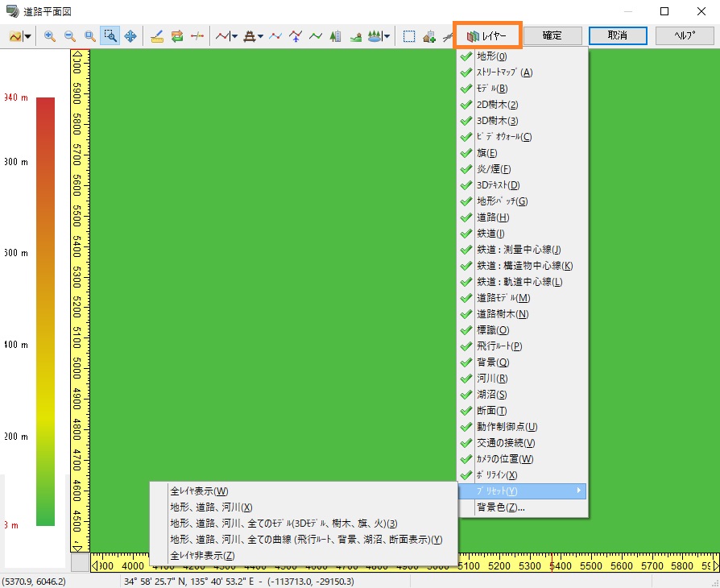The height and width of the screenshot is (588, 720).
Task: Toggle the 湖沼(S) layer
Action: tap(523, 394)
